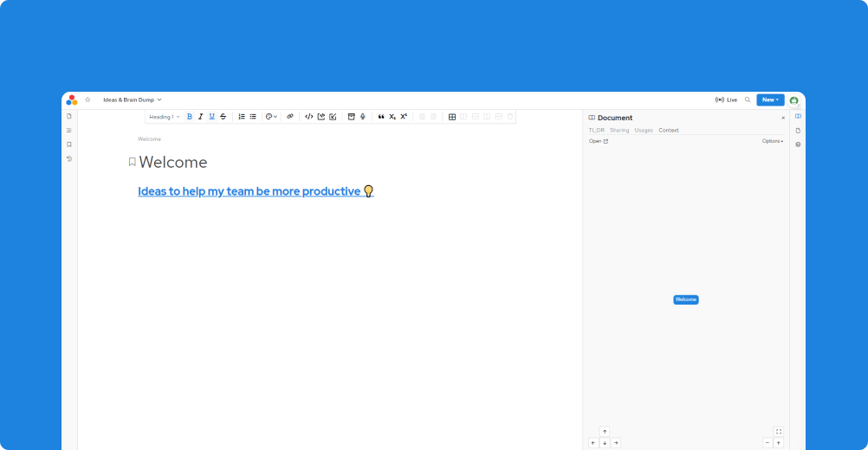The height and width of the screenshot is (450, 868).
Task: Toggle the Live collaboration mode
Action: [x=726, y=100]
